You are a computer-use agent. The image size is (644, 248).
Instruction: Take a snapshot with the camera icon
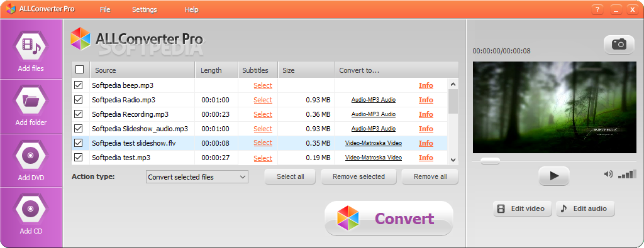(x=619, y=44)
